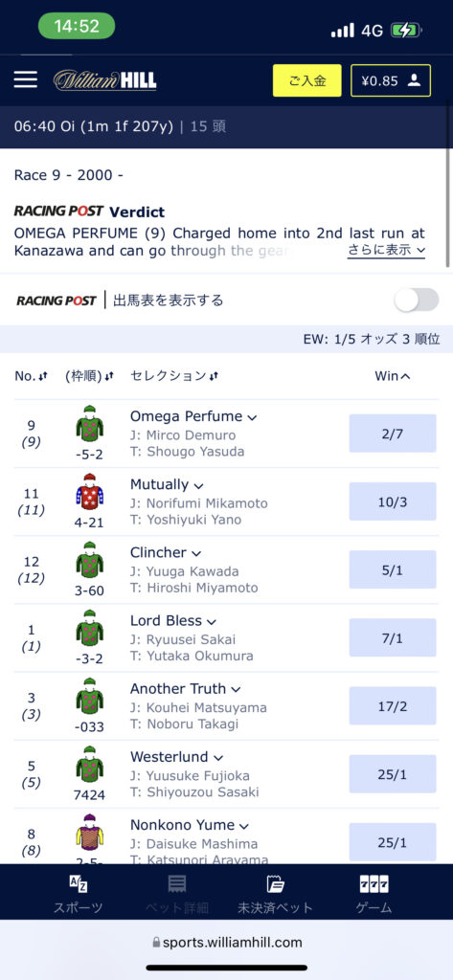Expand Clincher runner details

195,554
